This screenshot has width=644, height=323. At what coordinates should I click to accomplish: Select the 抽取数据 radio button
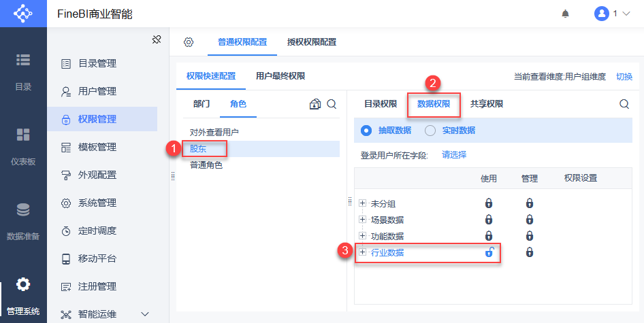(x=366, y=131)
